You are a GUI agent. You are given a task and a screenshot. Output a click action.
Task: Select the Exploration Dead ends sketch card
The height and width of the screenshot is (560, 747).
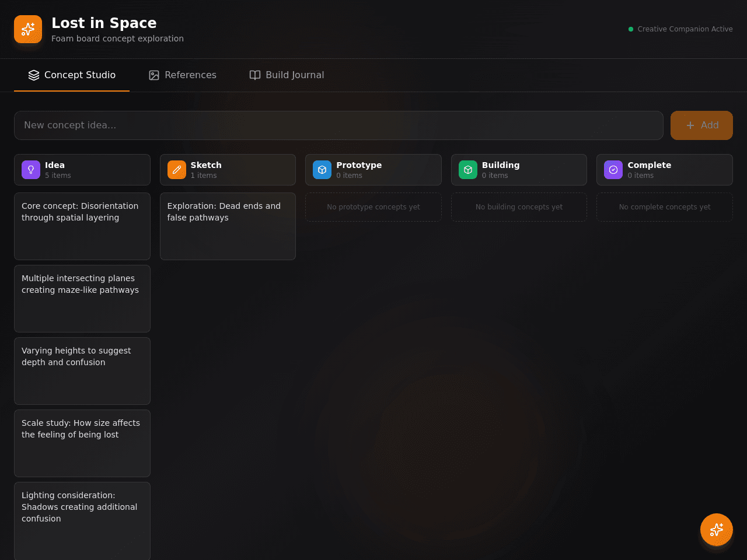228,226
